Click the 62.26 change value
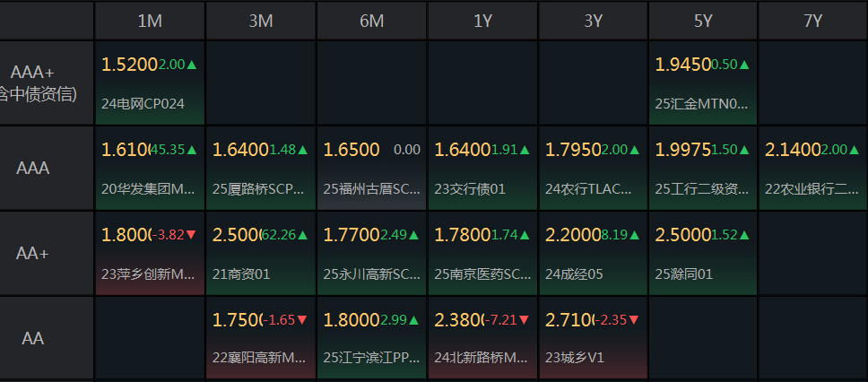 coord(279,235)
